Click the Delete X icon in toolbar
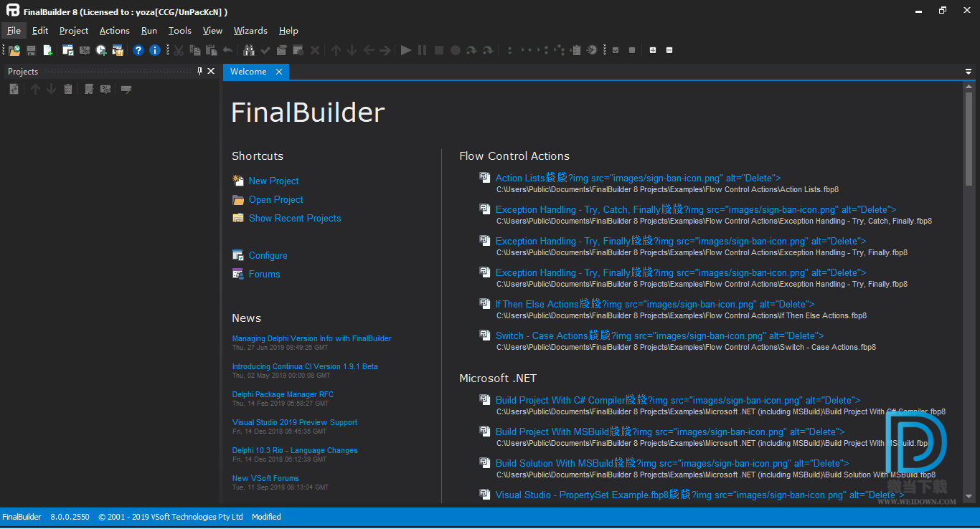 click(x=315, y=50)
